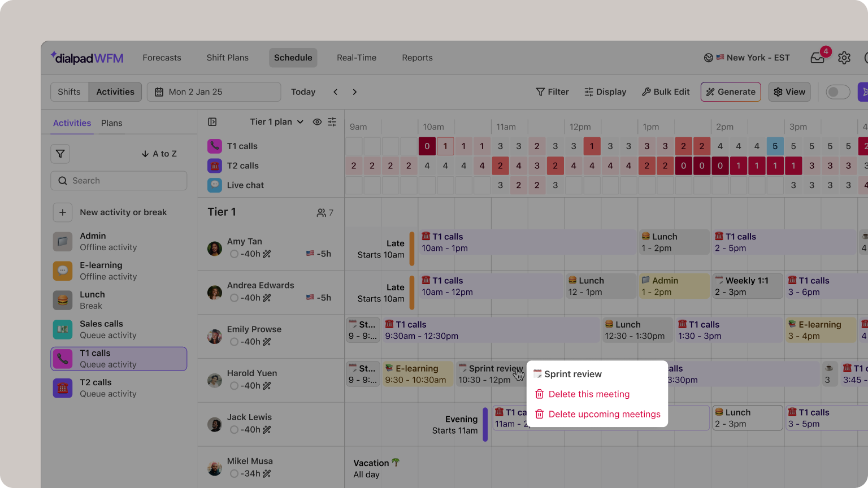Select the Lunch break burger icon
Screen dimensions: 868x488
coord(63,300)
